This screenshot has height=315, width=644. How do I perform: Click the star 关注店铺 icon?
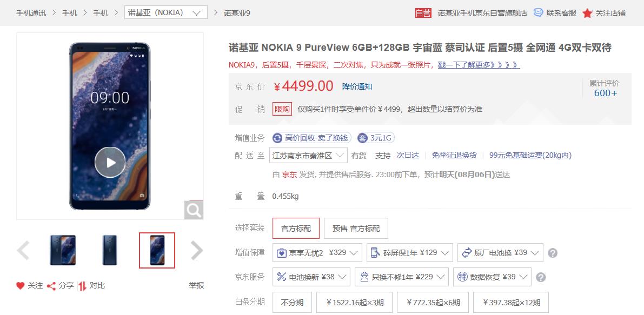point(587,13)
